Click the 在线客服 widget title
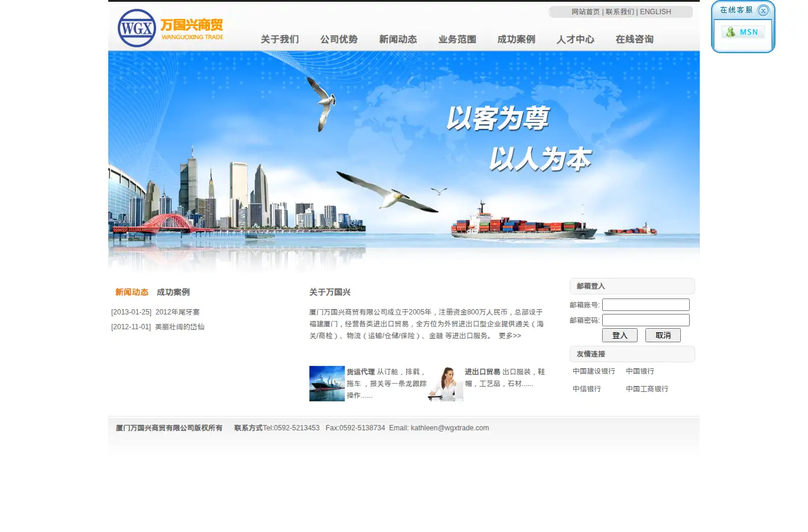The height and width of the screenshot is (532, 808). tap(736, 10)
